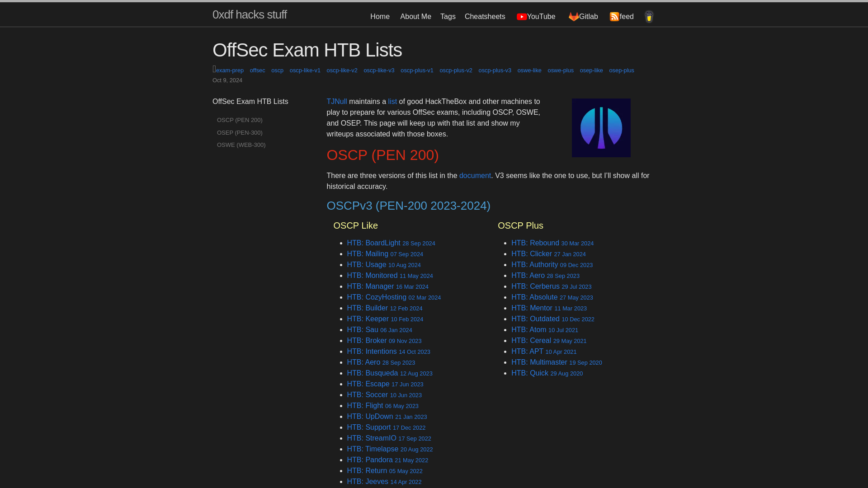
Task: Select the oscp-like-v1 tag
Action: (x=305, y=70)
